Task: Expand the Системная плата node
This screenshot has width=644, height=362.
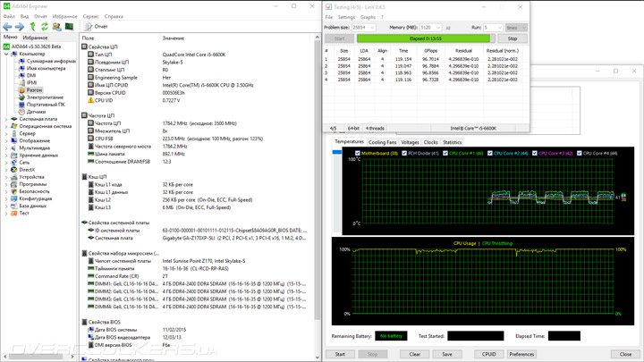Action: 6,119
